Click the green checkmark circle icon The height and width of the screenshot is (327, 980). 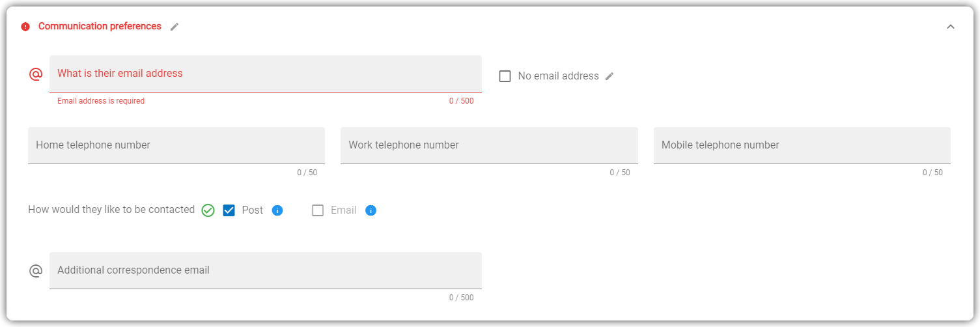point(208,210)
